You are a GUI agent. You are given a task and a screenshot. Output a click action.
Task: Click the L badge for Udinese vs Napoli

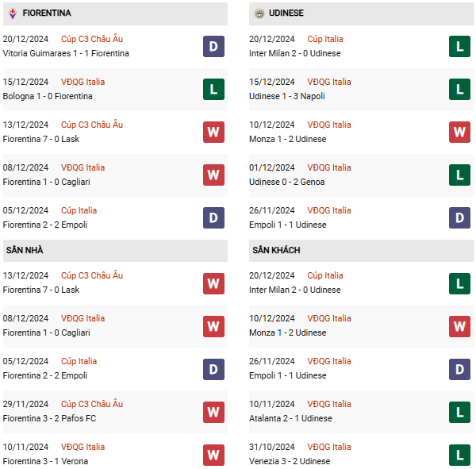pyautogui.click(x=459, y=90)
